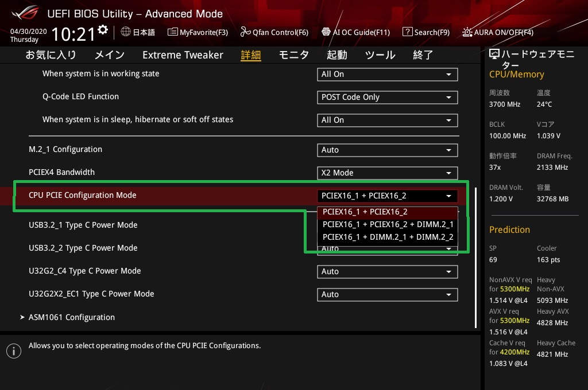588x390 pixels.
Task: Click the 163 pts Cooler value
Action: [548, 260]
